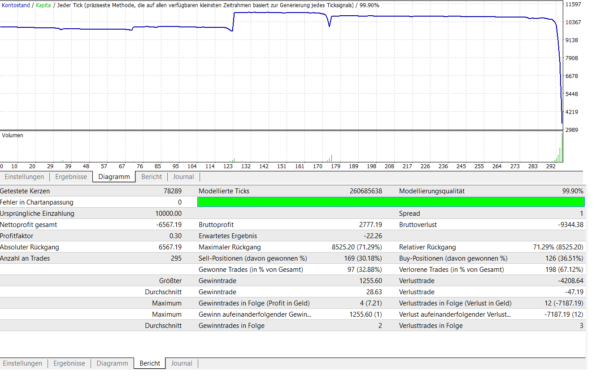
Task: Click the Volumen label in the chart
Action: click(13, 135)
